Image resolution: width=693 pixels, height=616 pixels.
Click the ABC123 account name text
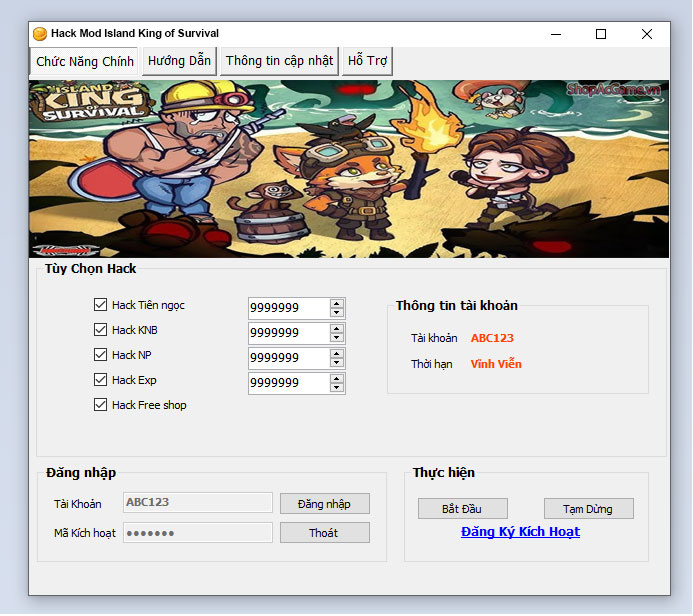pyautogui.click(x=492, y=338)
